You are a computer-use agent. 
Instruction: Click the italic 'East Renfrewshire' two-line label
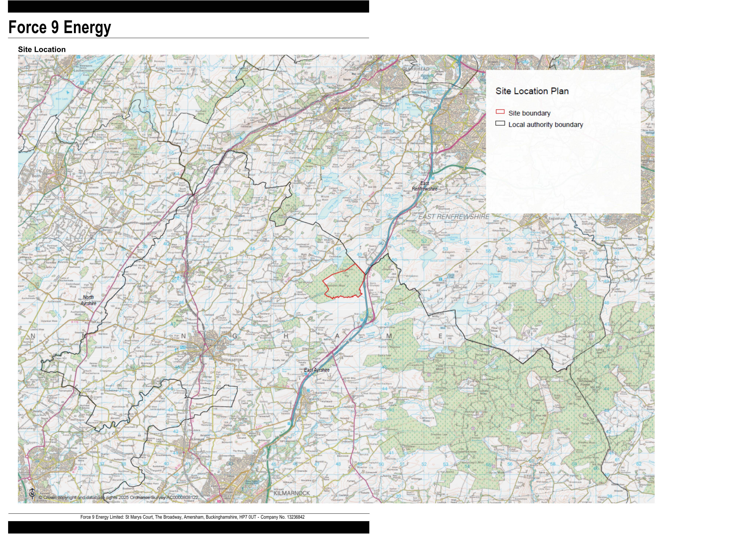(425, 186)
